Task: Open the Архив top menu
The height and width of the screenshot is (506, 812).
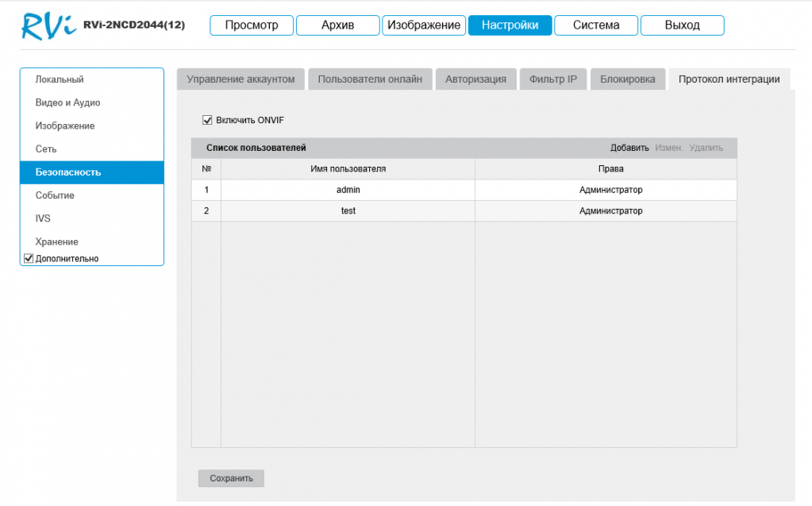Action: coord(337,25)
